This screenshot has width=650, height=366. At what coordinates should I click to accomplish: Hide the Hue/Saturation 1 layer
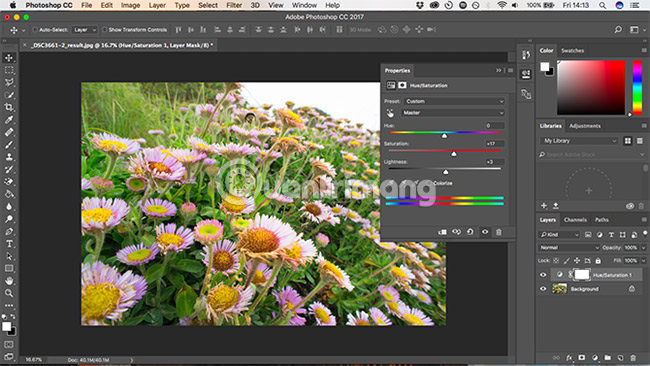point(543,275)
